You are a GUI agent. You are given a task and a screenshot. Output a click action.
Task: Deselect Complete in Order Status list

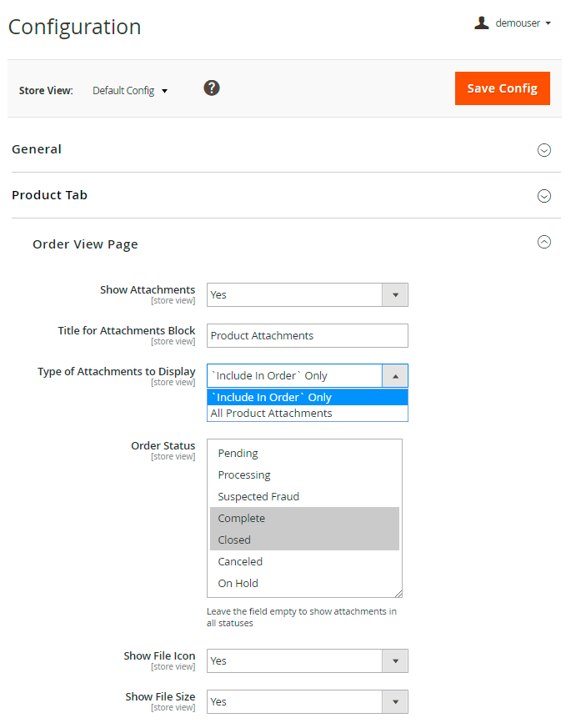pos(242,519)
